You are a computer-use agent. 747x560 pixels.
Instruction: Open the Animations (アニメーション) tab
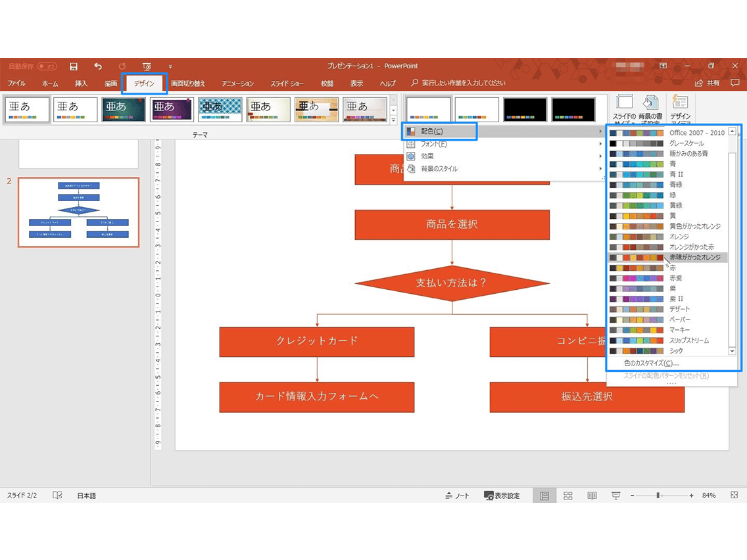click(x=237, y=83)
